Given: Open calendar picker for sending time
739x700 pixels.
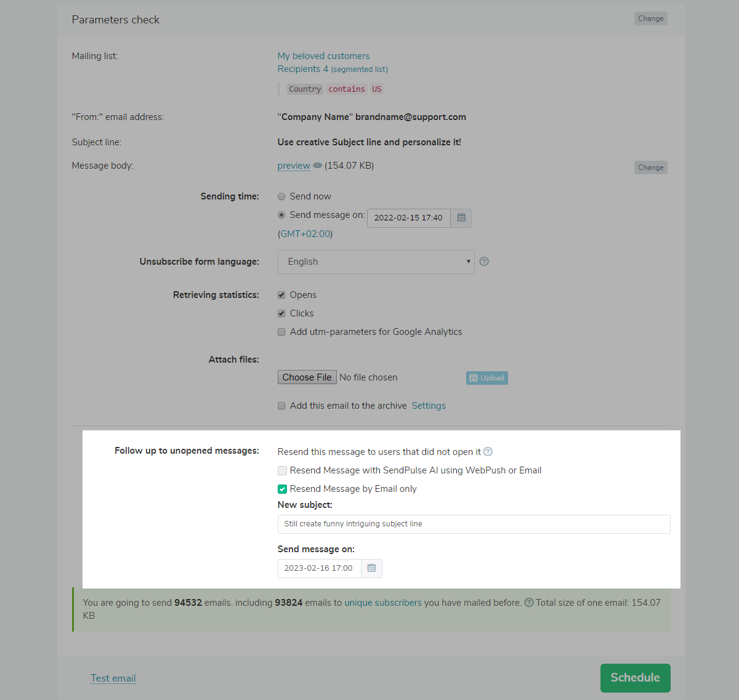Looking at the screenshot, I should [461, 218].
